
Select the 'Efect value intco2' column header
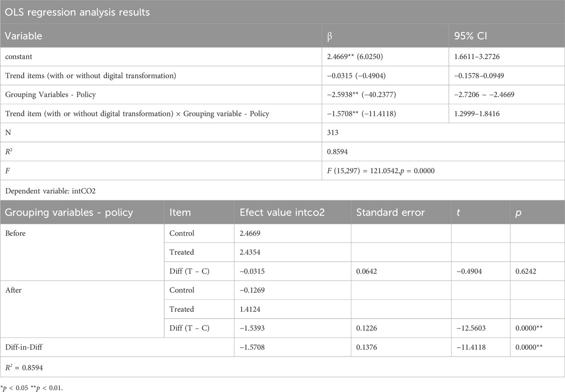[x=282, y=213]
